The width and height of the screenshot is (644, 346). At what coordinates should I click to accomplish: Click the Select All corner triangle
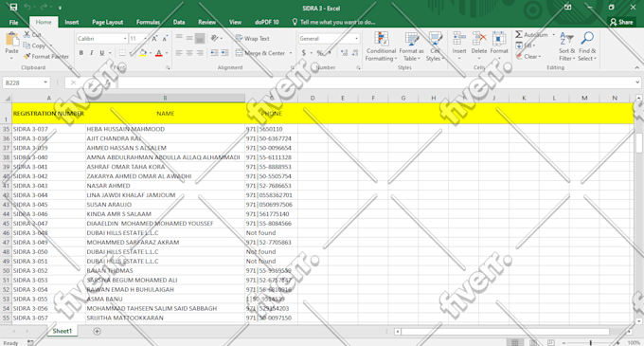coord(7,99)
